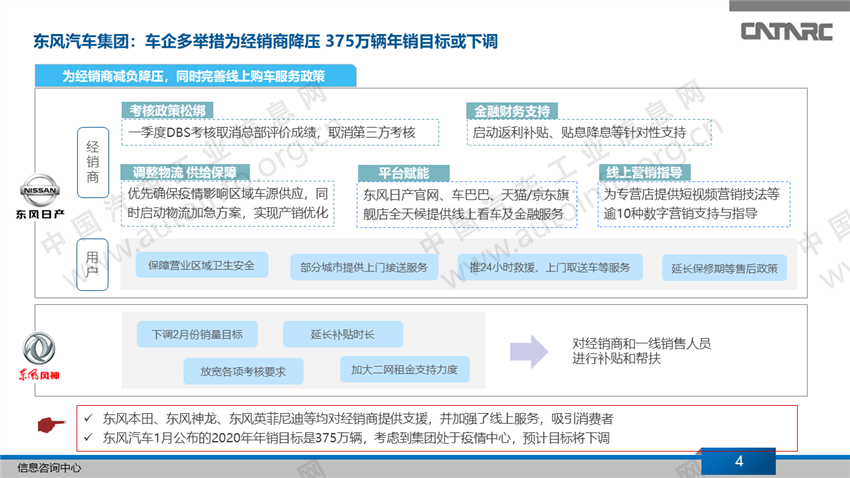The height and width of the screenshot is (478, 850).
Task: Click the 加大二网租金支持力度 box
Action: tap(404, 370)
